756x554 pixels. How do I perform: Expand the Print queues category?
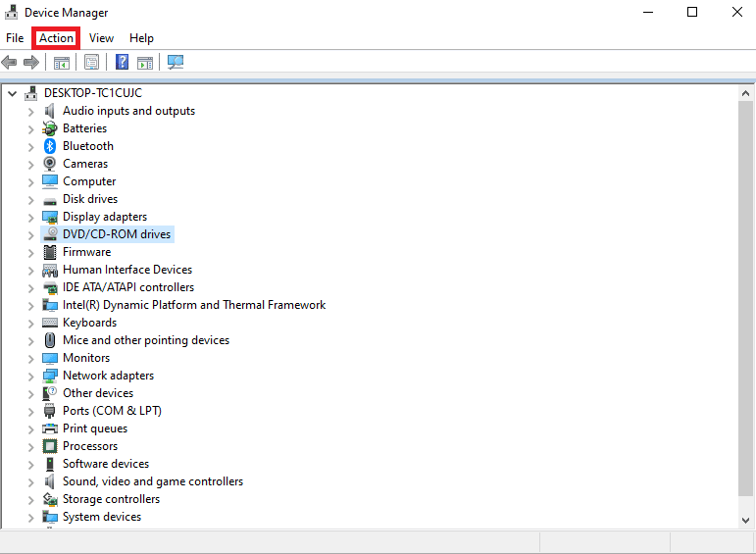click(x=30, y=429)
